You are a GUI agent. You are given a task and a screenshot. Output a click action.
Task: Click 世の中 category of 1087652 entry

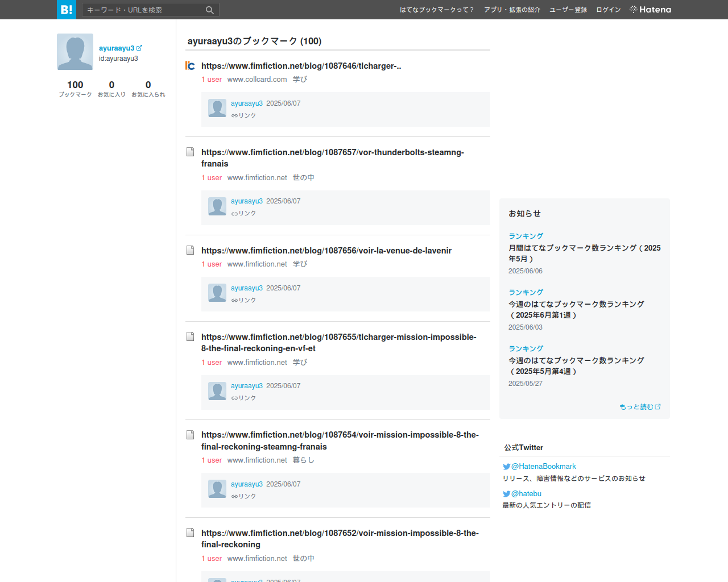click(x=304, y=559)
